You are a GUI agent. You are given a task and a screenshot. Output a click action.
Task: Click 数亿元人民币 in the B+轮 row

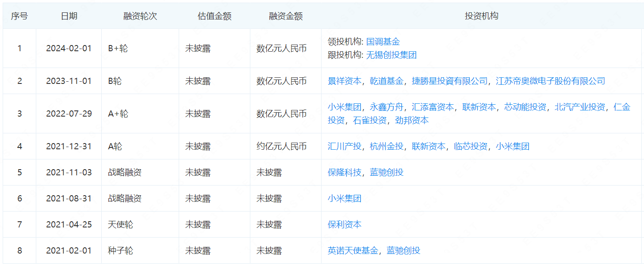[x=282, y=48]
